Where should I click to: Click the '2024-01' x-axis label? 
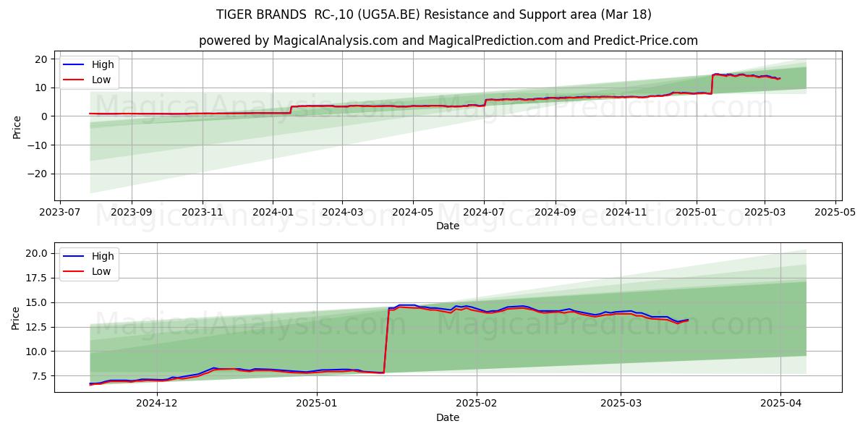pos(273,213)
